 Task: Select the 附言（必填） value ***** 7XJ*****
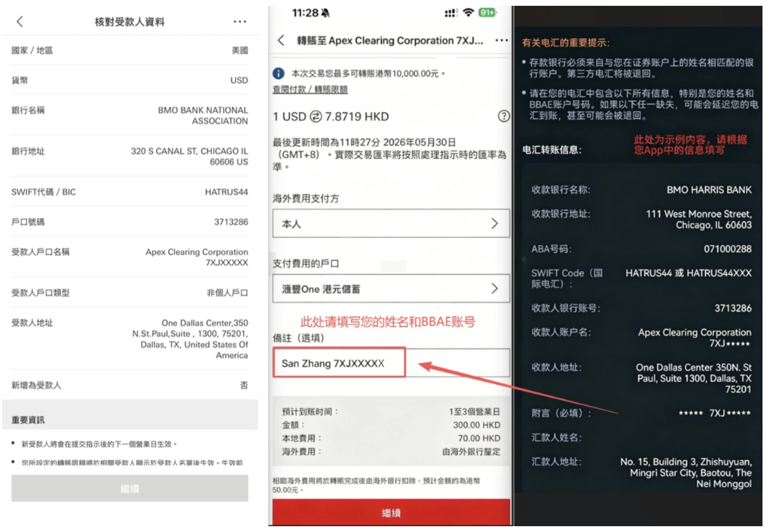tap(715, 413)
